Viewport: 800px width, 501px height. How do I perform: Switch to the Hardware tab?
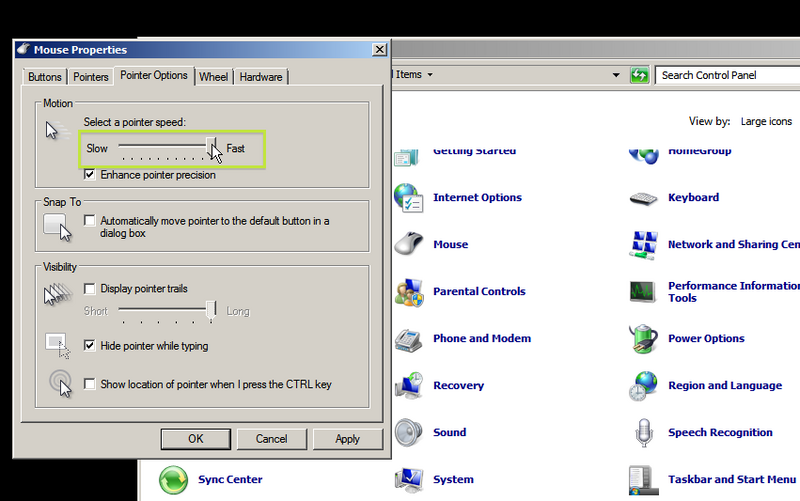tap(261, 77)
